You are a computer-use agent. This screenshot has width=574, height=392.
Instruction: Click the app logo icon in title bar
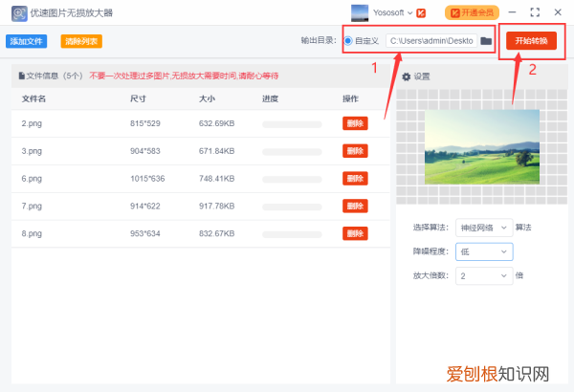coord(19,13)
